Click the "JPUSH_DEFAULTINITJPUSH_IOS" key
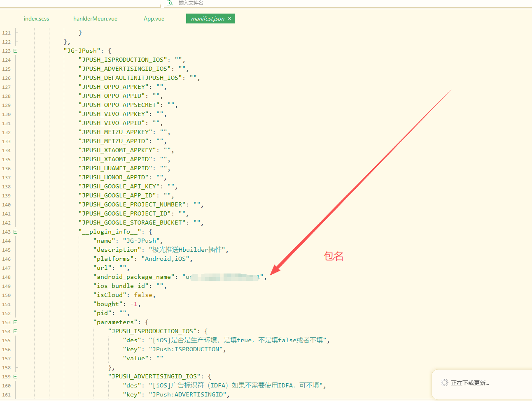This screenshot has height=401, width=532. [x=130, y=78]
